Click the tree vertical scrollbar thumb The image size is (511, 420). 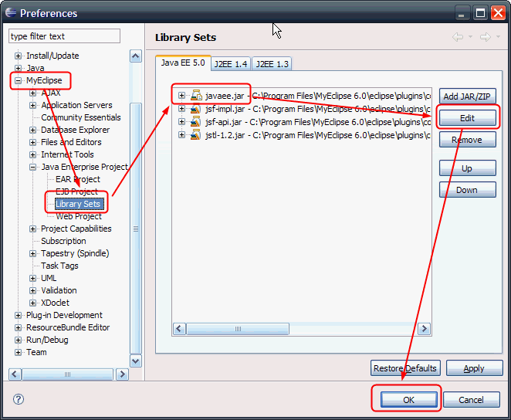(x=136, y=229)
